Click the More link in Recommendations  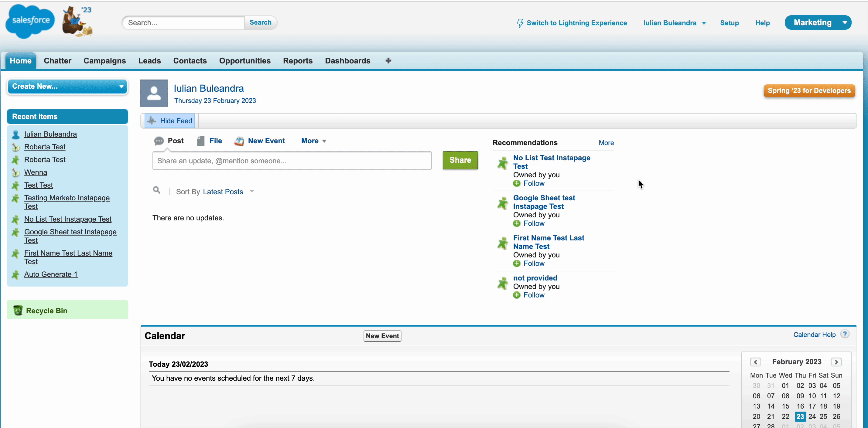(x=606, y=143)
